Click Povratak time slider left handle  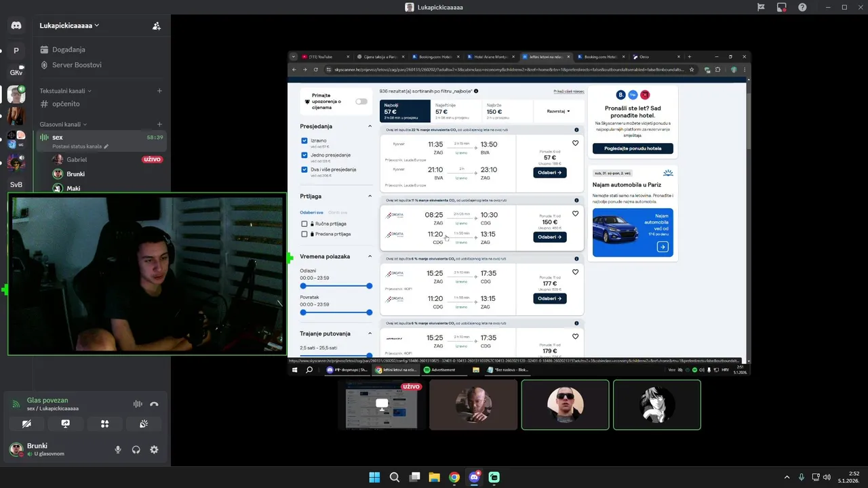point(303,312)
